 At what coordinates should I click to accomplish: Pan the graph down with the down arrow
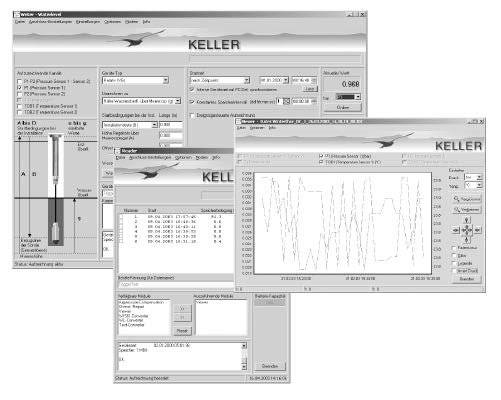pos(467,240)
